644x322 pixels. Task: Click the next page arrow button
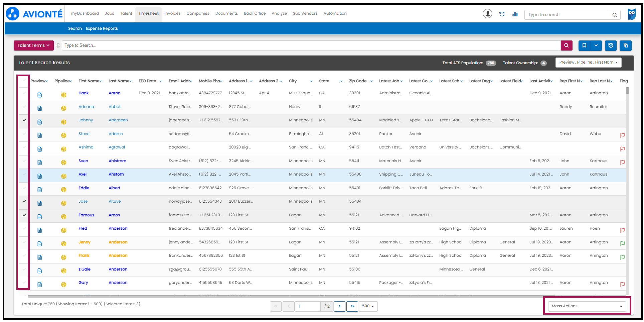tap(339, 306)
